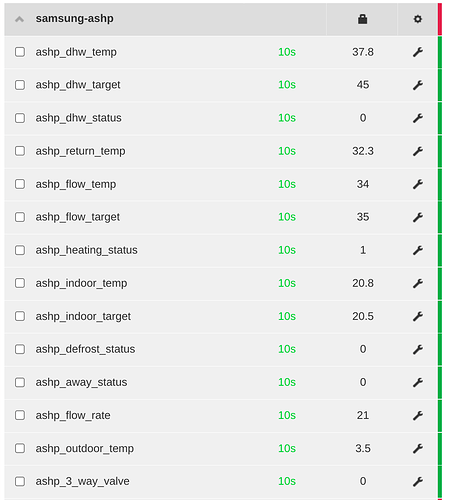Click wrench icon for ashp_3_way_valve
The image size is (449, 500).
pyautogui.click(x=418, y=481)
